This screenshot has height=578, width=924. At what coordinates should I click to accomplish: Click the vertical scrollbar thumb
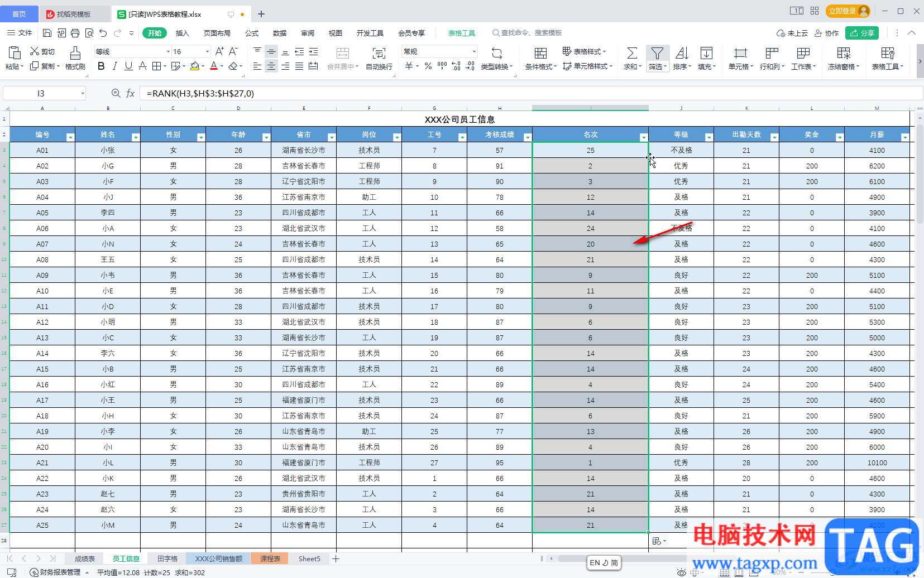point(920,173)
